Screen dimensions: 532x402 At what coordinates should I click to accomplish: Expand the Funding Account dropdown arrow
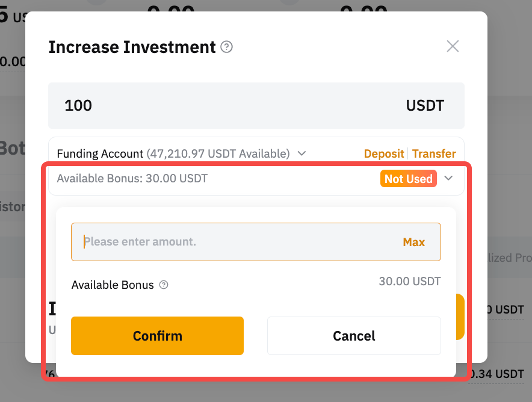pos(302,153)
